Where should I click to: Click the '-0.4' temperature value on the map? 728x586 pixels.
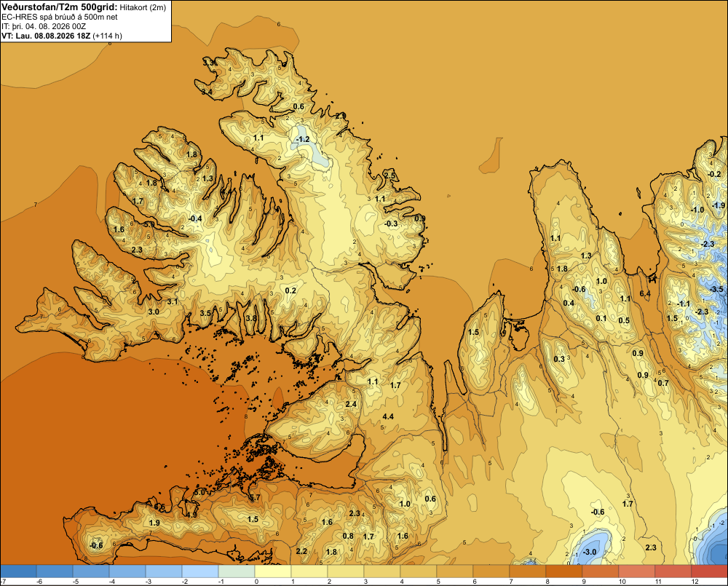pyautogui.click(x=195, y=218)
